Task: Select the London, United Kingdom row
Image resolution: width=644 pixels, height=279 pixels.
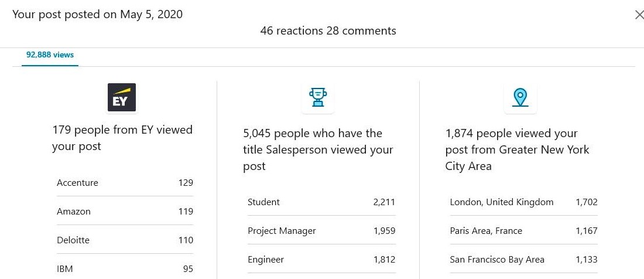Action: (523, 202)
